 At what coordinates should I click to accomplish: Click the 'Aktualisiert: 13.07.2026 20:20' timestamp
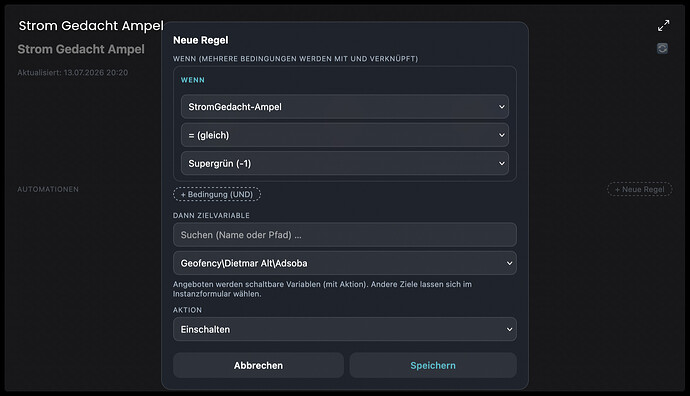pos(73,73)
